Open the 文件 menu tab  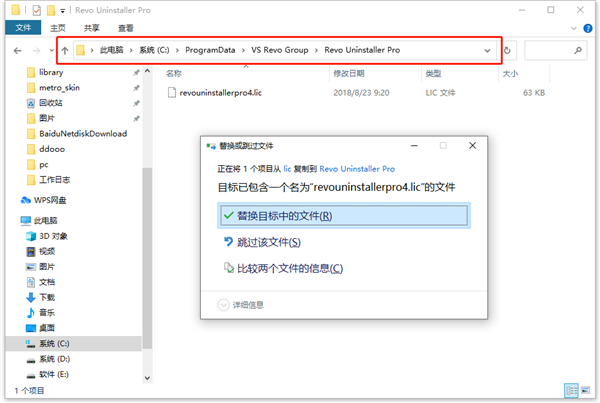23,27
